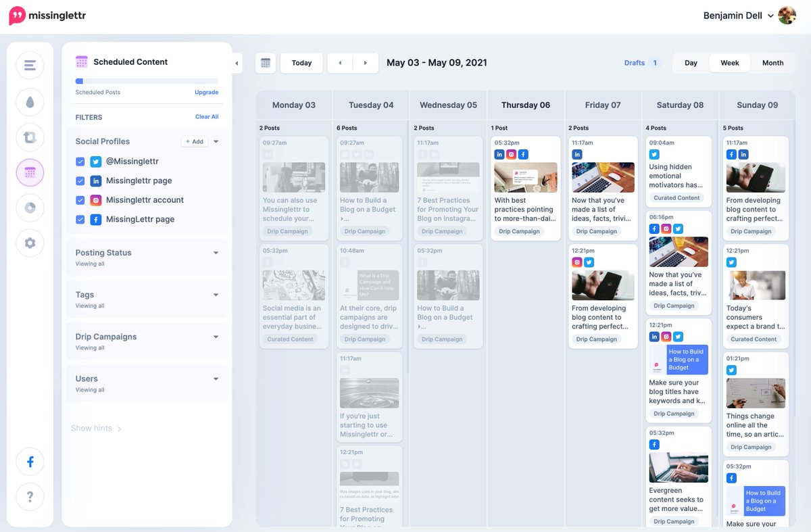811x532 pixels.
Task: Click the 'May 03 - May 09, 2021' date range
Action: [437, 63]
